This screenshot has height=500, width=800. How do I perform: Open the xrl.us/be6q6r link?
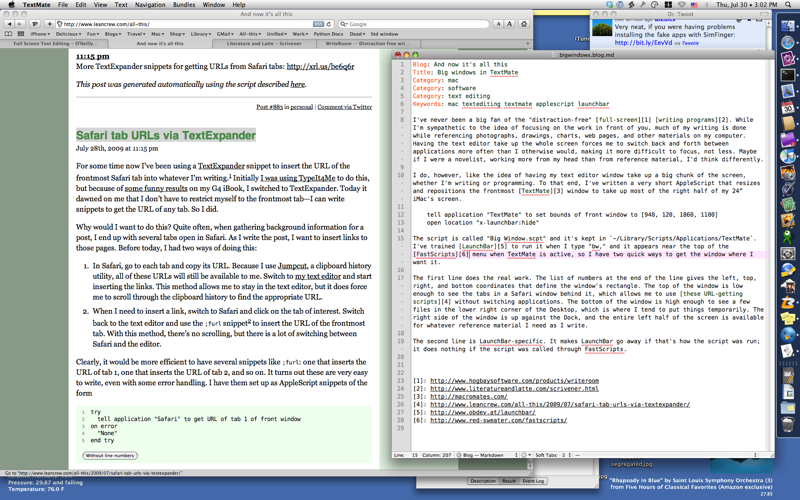pyautogui.click(x=320, y=66)
